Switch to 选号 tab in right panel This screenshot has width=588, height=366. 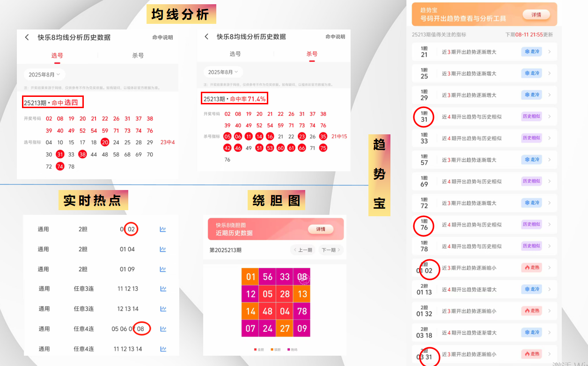pos(235,54)
